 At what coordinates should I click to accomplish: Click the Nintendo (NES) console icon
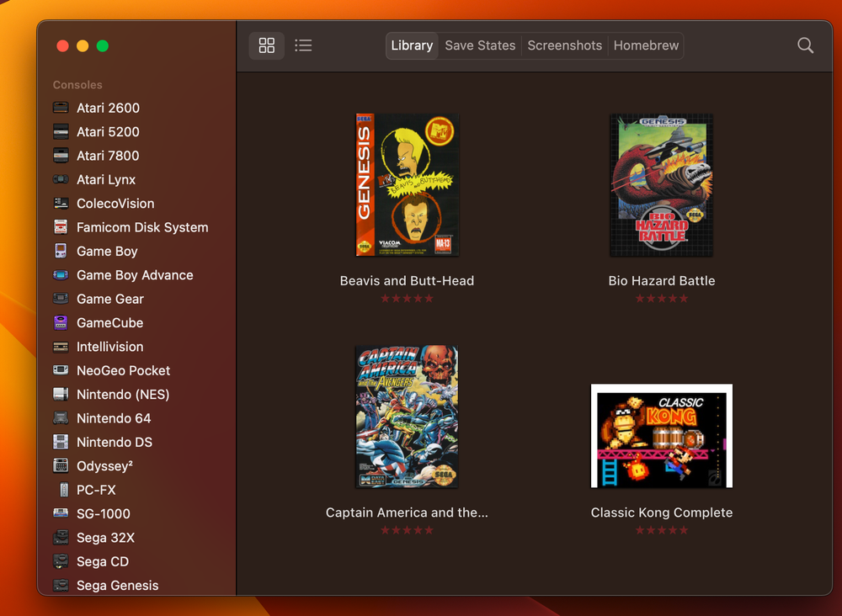(61, 395)
